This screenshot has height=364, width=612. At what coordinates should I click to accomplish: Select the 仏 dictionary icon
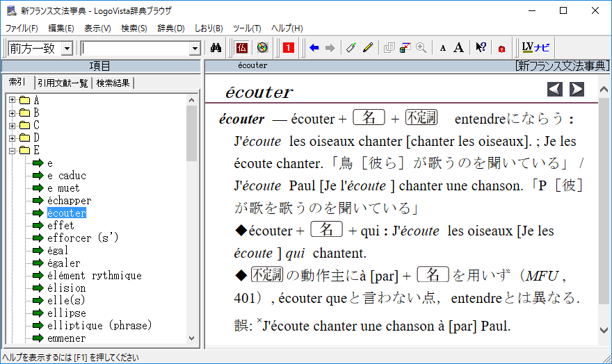click(x=241, y=48)
